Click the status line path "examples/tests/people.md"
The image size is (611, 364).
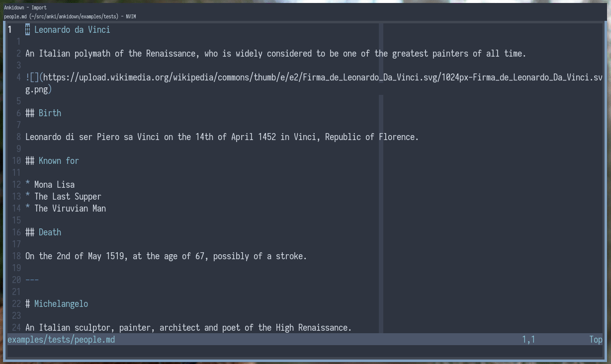tap(61, 340)
